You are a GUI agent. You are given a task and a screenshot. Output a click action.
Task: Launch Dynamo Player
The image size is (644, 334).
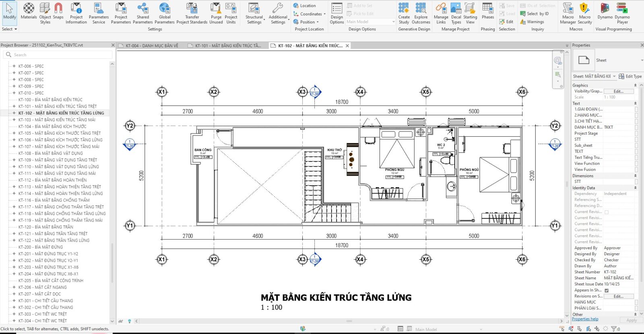coord(622,13)
